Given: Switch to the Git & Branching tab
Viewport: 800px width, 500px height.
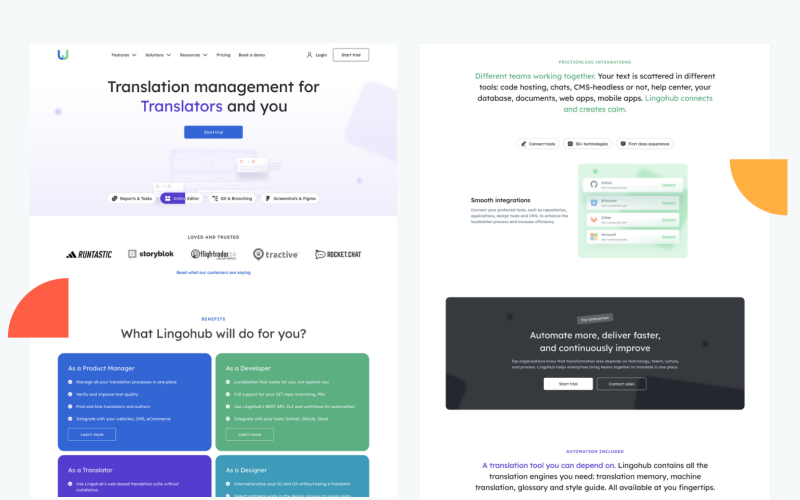Looking at the screenshot, I should point(232,198).
